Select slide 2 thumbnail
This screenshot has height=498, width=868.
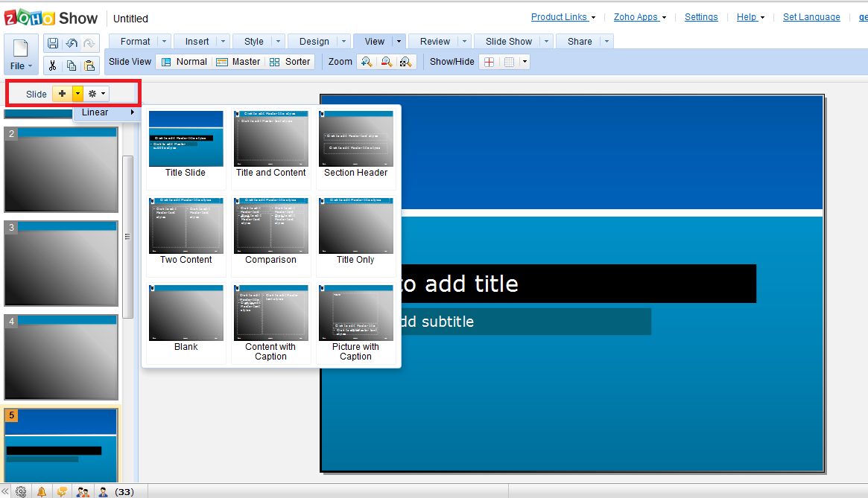61,170
